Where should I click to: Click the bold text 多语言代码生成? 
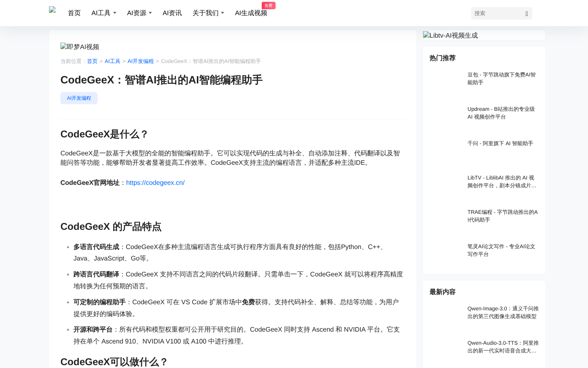click(96, 247)
